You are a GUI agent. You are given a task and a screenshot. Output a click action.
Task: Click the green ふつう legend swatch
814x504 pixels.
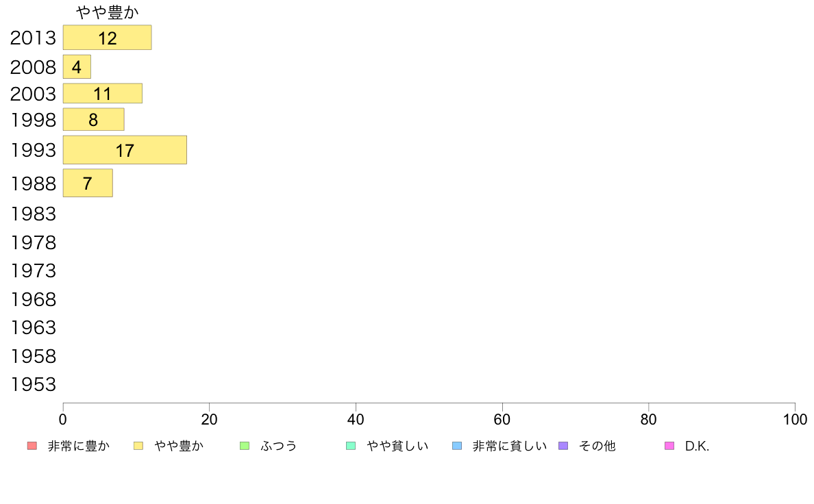coord(245,446)
